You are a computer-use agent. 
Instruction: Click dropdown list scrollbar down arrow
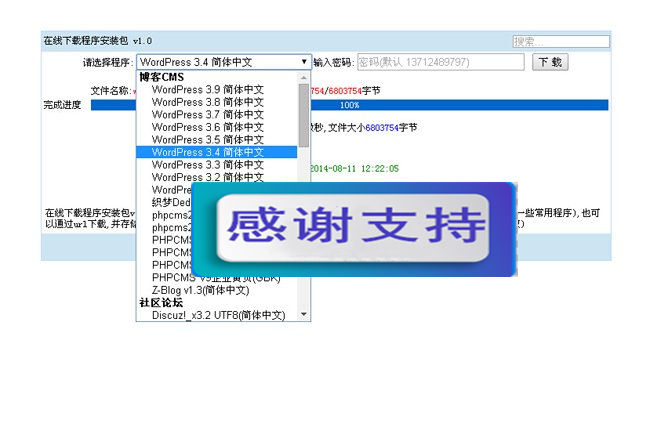(x=304, y=315)
